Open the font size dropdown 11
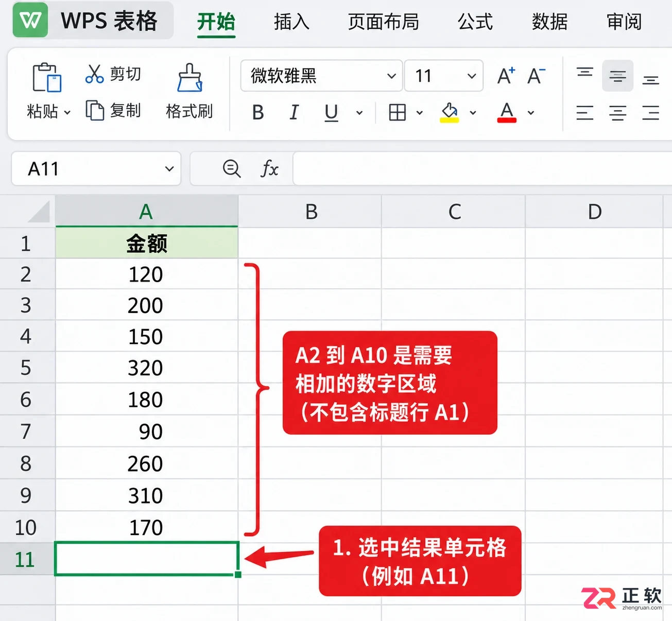672x621 pixels. [x=444, y=76]
